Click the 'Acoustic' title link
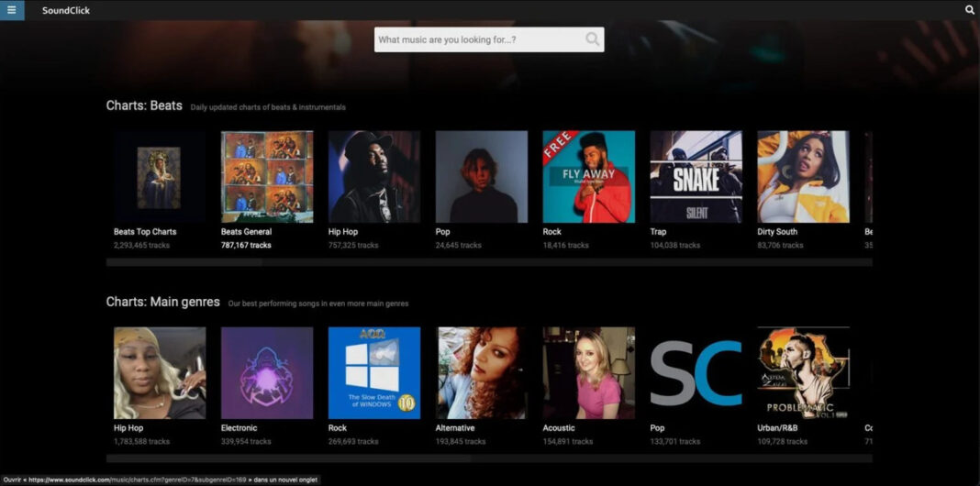 (559, 428)
